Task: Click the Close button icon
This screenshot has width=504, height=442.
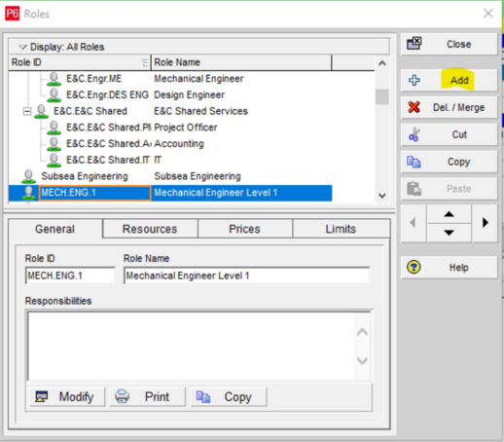Action: coord(414,43)
